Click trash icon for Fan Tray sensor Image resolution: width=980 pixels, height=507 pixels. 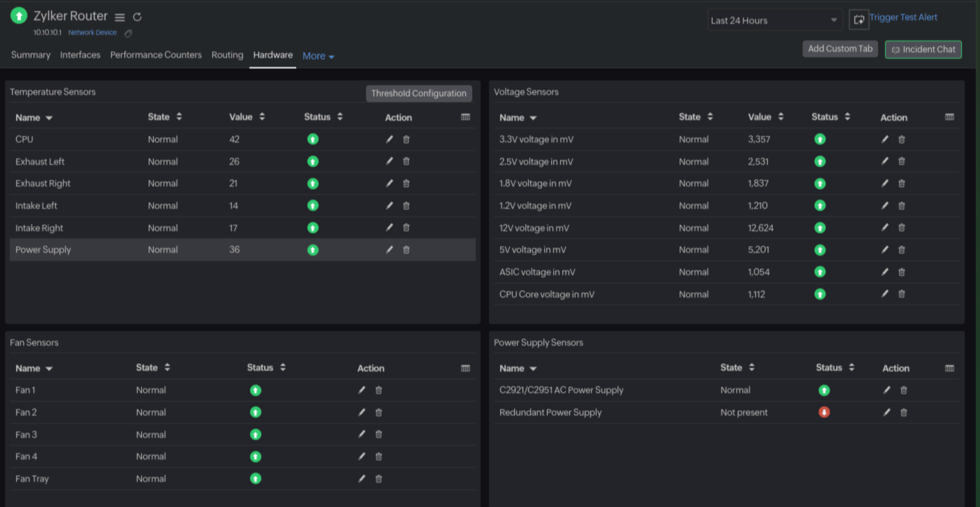[379, 479]
